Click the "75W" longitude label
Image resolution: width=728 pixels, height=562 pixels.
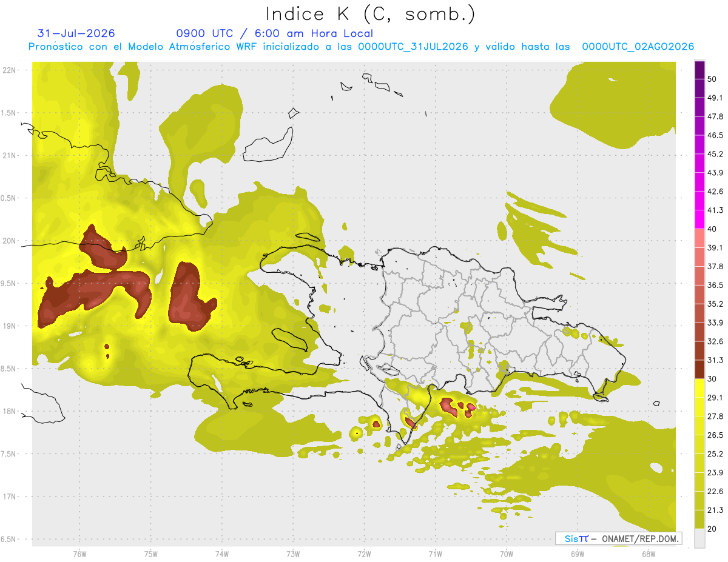[150, 554]
